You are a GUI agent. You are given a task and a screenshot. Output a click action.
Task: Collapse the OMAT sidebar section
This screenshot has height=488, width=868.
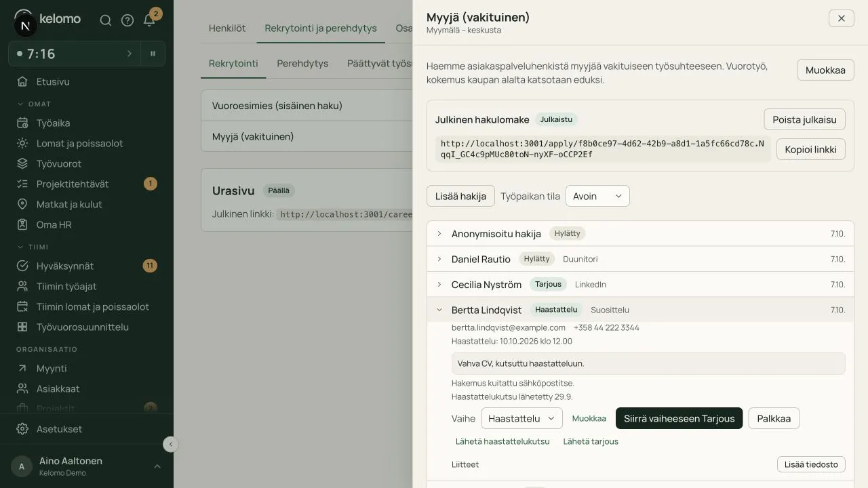[34, 104]
